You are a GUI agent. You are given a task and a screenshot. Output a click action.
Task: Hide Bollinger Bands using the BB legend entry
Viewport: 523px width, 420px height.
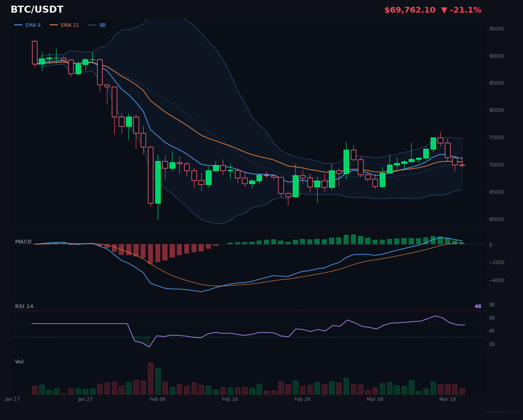coord(102,25)
